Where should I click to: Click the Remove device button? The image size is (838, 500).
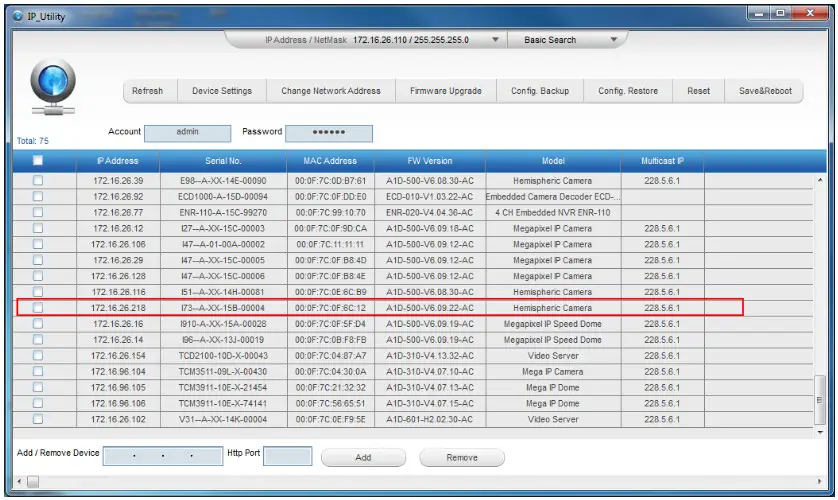(x=462, y=457)
